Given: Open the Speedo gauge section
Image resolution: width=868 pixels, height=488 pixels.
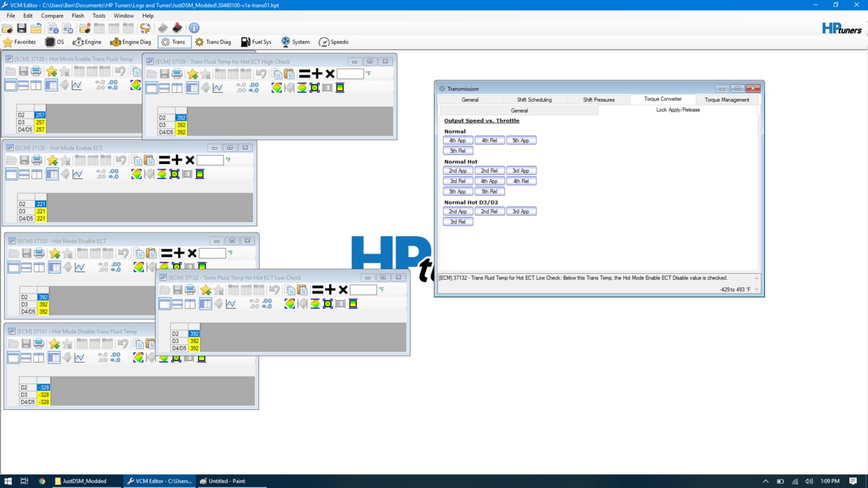Looking at the screenshot, I should [334, 42].
